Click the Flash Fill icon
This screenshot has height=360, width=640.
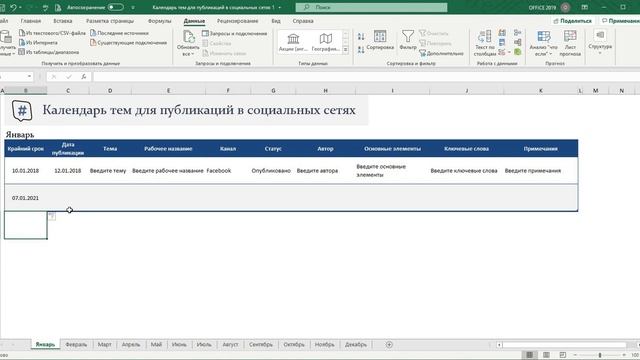pos(502,33)
